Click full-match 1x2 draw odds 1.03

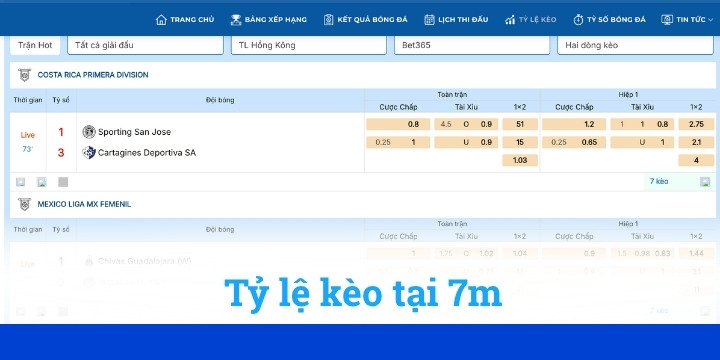(x=520, y=160)
